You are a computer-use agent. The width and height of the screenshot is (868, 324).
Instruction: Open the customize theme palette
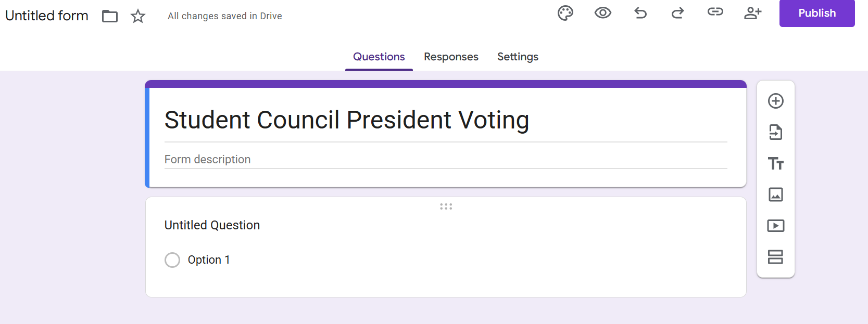565,13
